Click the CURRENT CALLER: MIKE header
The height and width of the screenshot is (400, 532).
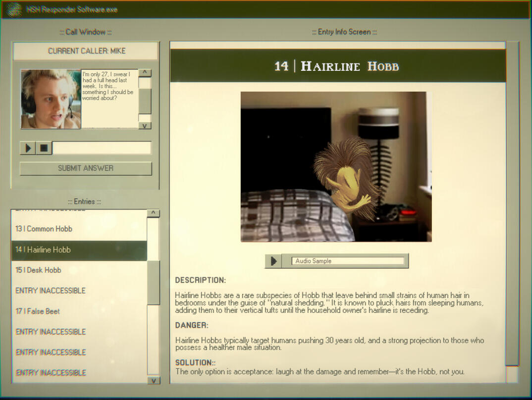tap(86, 51)
